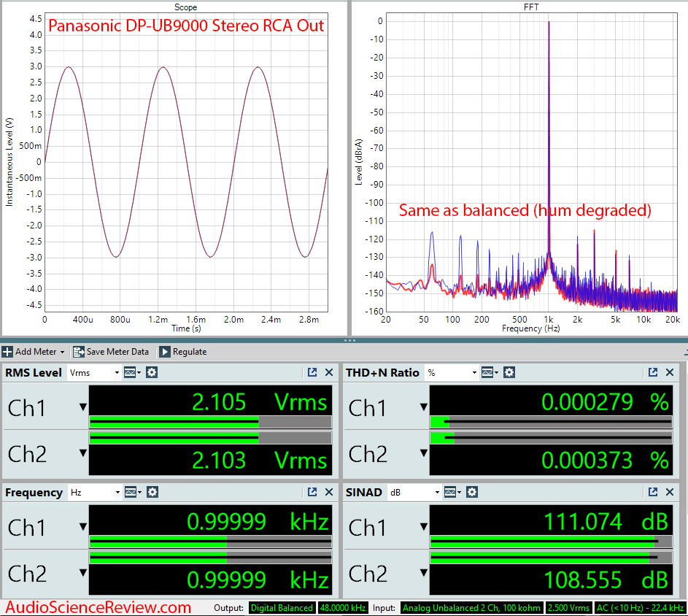Pop out the SINAD meter

[653, 492]
